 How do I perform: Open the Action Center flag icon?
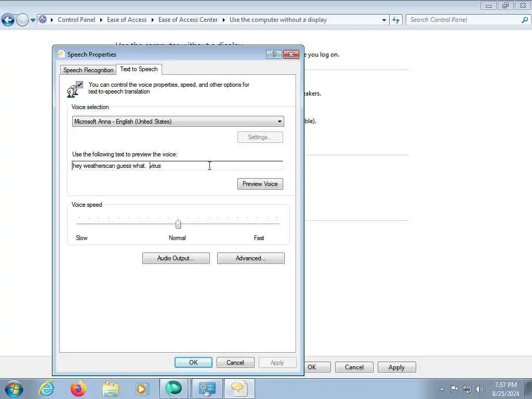pos(454,389)
